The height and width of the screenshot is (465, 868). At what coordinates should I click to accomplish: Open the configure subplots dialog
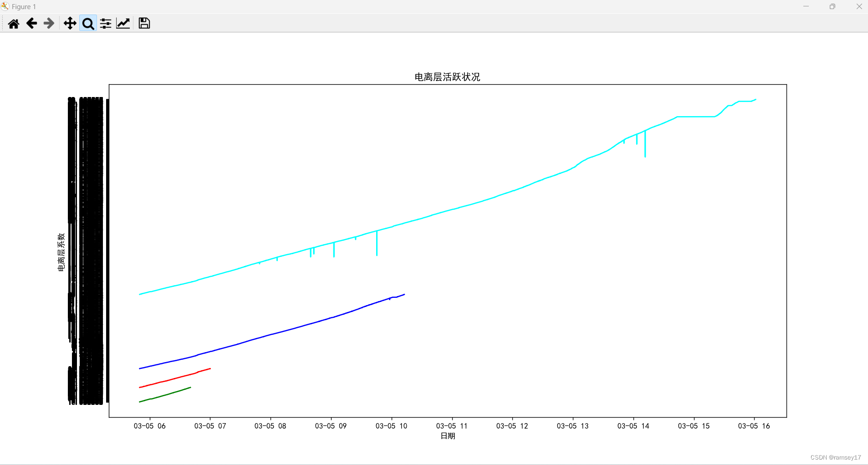pos(106,23)
